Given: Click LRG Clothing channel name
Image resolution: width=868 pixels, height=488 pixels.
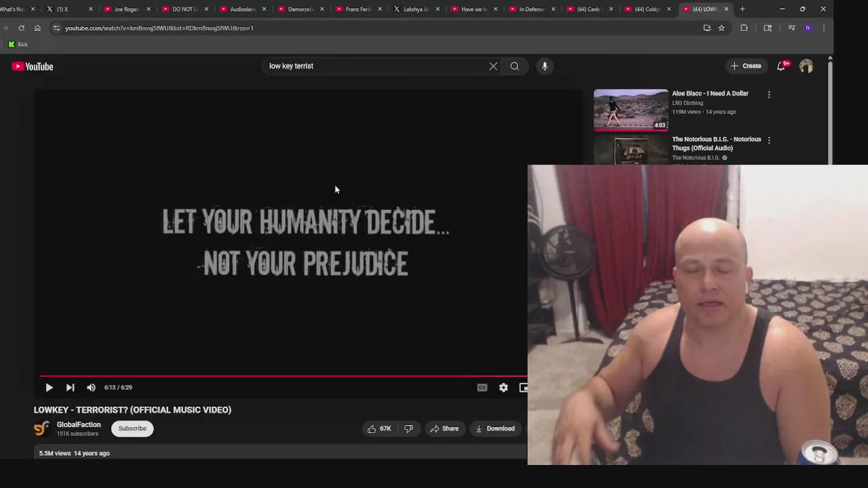Looking at the screenshot, I should tap(688, 103).
